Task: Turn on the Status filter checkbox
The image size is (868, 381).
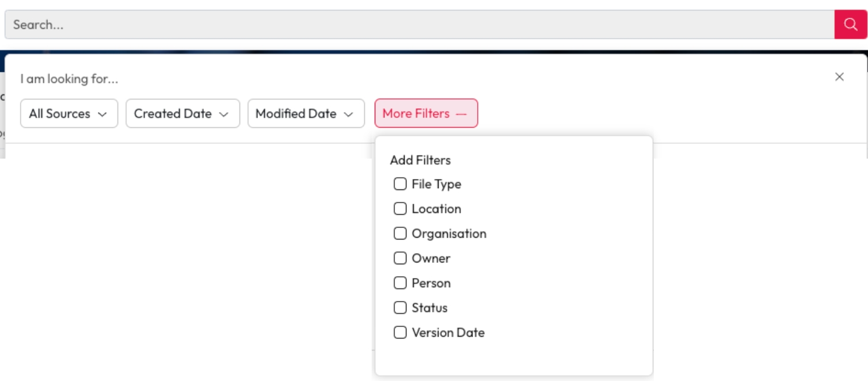Action: coord(400,308)
